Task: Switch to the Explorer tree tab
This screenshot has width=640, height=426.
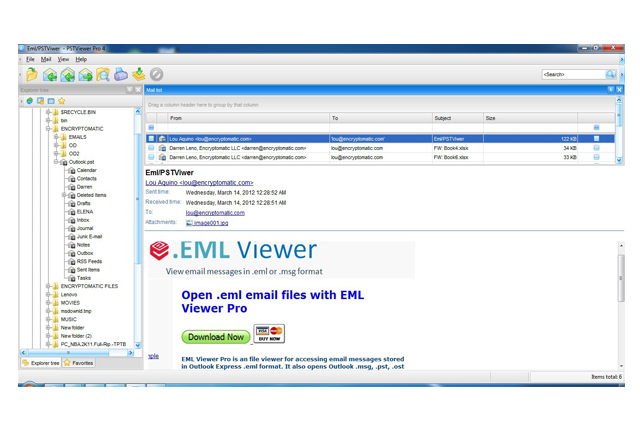Action: point(41,363)
